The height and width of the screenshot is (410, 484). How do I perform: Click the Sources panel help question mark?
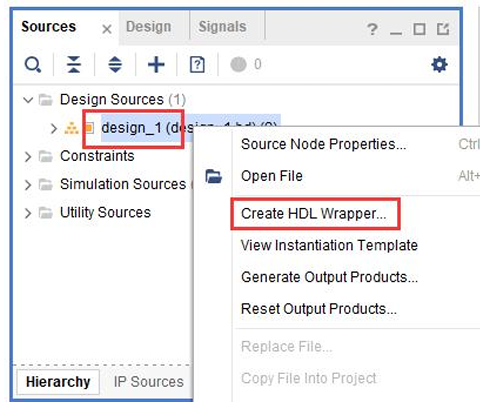click(372, 30)
